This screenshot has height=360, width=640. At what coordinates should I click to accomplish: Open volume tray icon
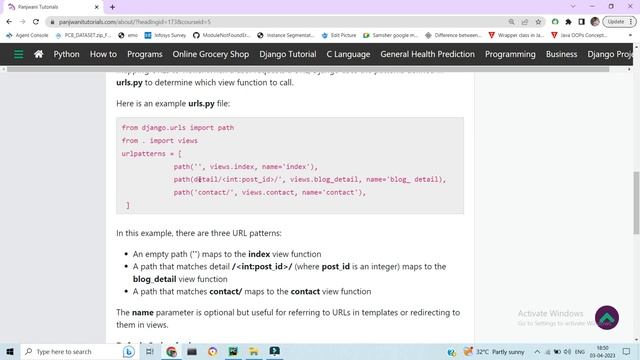click(567, 351)
